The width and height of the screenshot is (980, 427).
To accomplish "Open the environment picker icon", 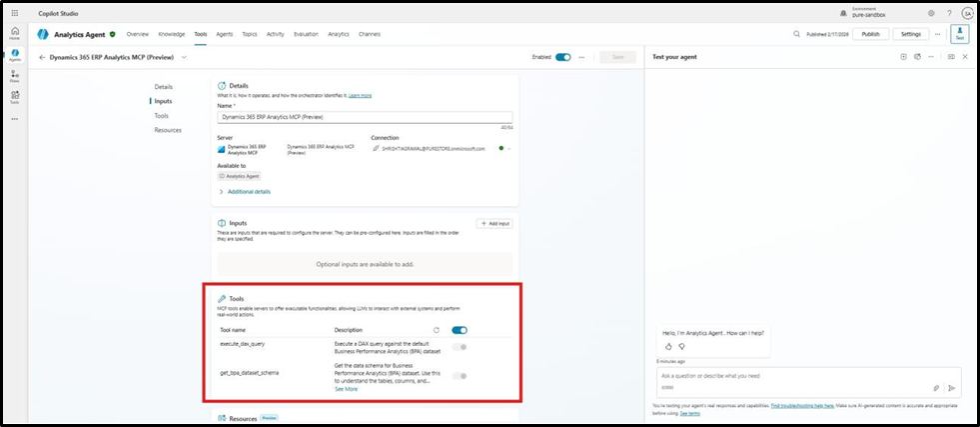I will pyautogui.click(x=844, y=13).
